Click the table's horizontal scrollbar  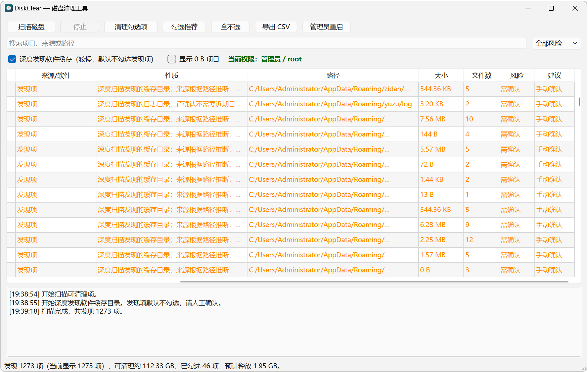click(374, 282)
